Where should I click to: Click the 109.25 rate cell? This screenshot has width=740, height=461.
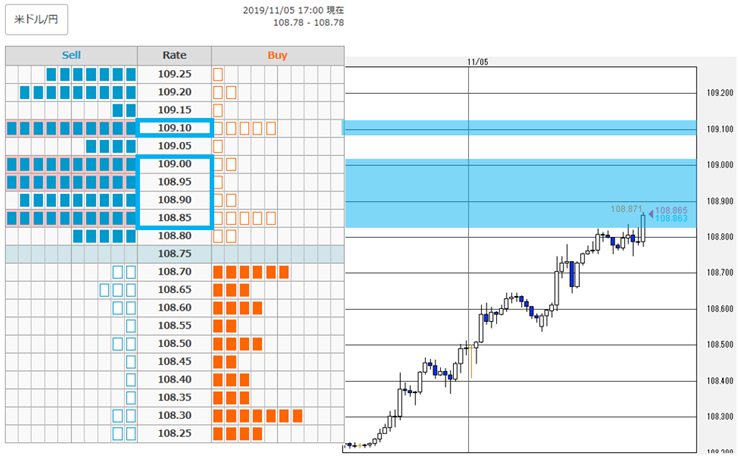(x=175, y=74)
